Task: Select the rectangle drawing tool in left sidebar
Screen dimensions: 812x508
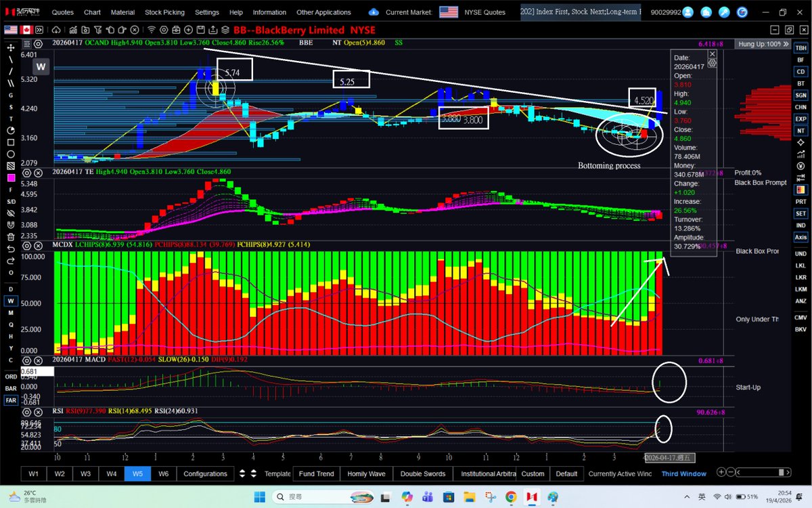Action: (11, 142)
